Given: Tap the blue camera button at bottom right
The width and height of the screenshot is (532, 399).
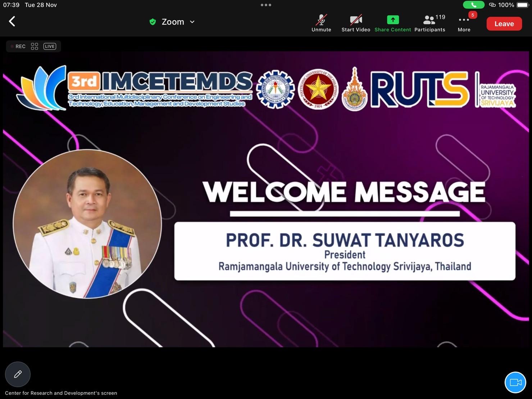Looking at the screenshot, I should pos(515,382).
